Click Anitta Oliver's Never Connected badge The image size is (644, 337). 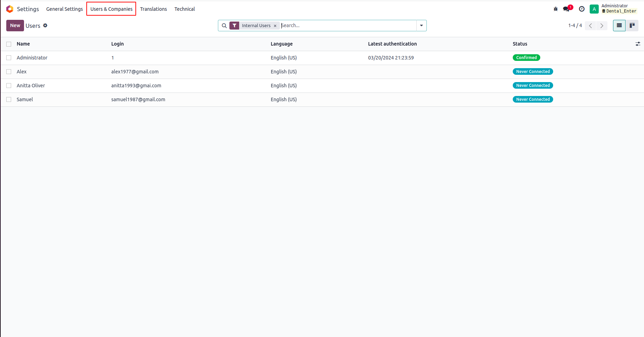tap(533, 86)
